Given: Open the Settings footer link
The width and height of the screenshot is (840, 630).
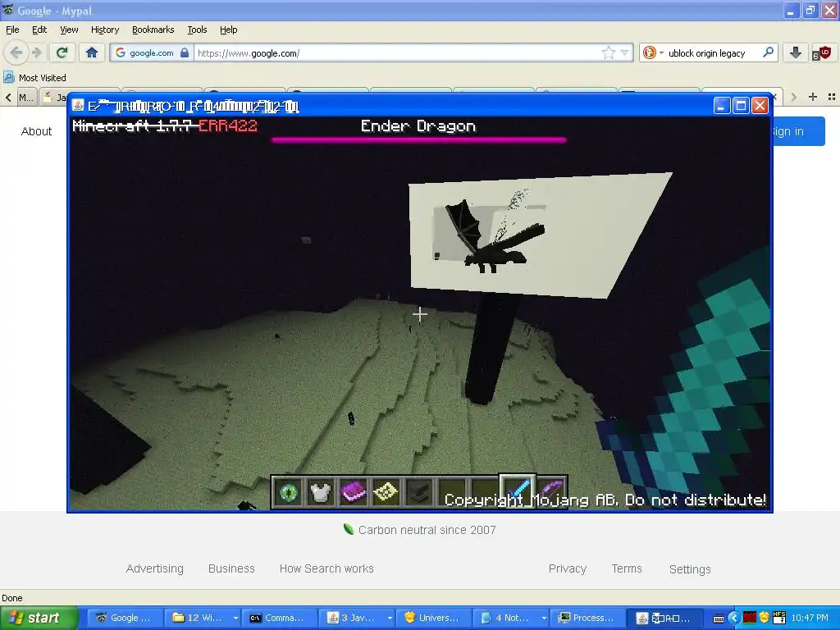Looking at the screenshot, I should point(690,569).
